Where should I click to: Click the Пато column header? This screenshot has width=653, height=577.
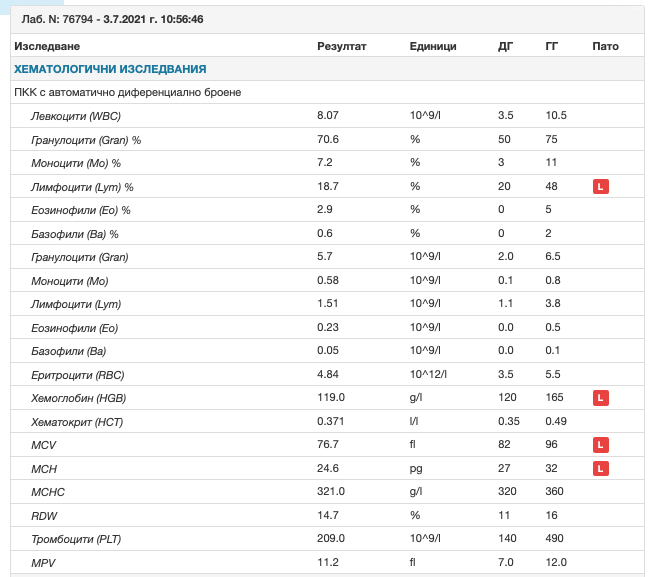click(605, 46)
